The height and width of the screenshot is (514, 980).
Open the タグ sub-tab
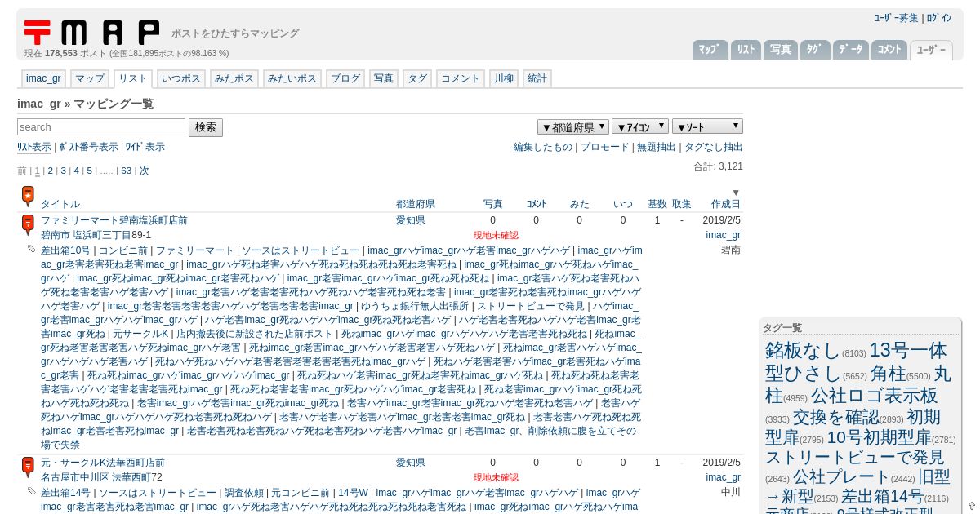417,78
